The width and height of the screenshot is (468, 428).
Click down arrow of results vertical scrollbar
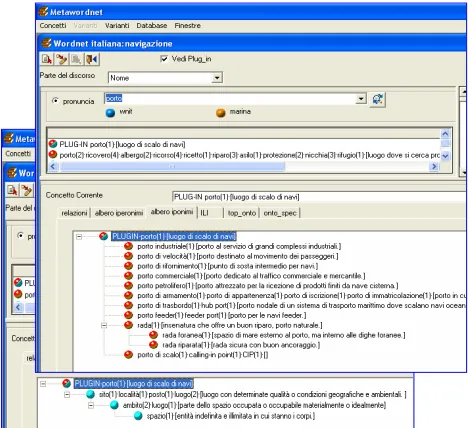coord(445,156)
